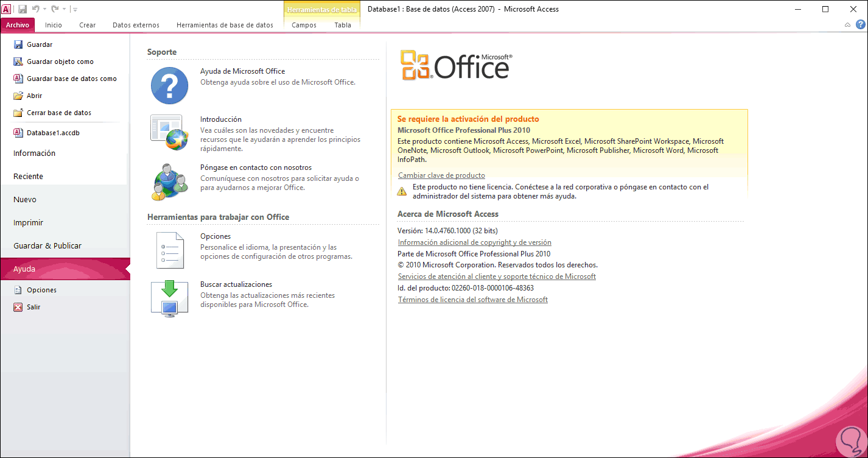The width and height of the screenshot is (868, 458).
Task: Open the Undo history dropdown arrow
Action: coord(44,9)
